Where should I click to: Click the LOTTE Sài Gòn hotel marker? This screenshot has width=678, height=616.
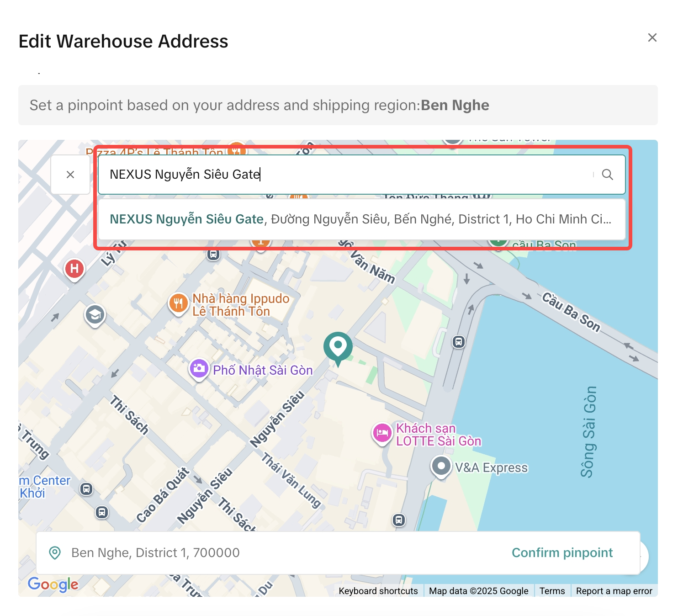[x=382, y=433]
